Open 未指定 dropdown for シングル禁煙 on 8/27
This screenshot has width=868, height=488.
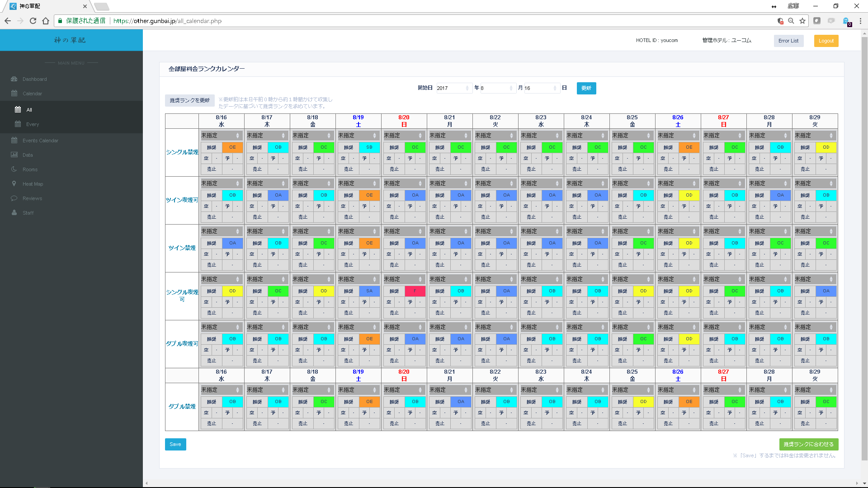coord(723,136)
